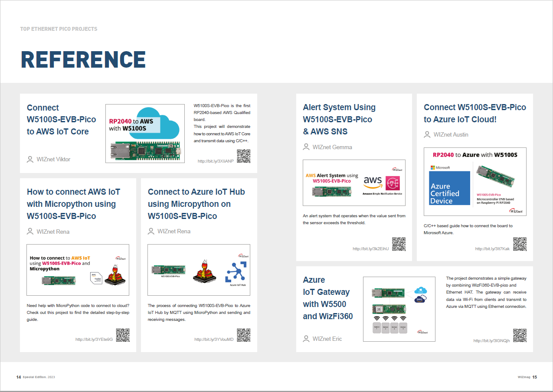Click QR code beside http://bit.ly/3XIiANP

coord(244,156)
